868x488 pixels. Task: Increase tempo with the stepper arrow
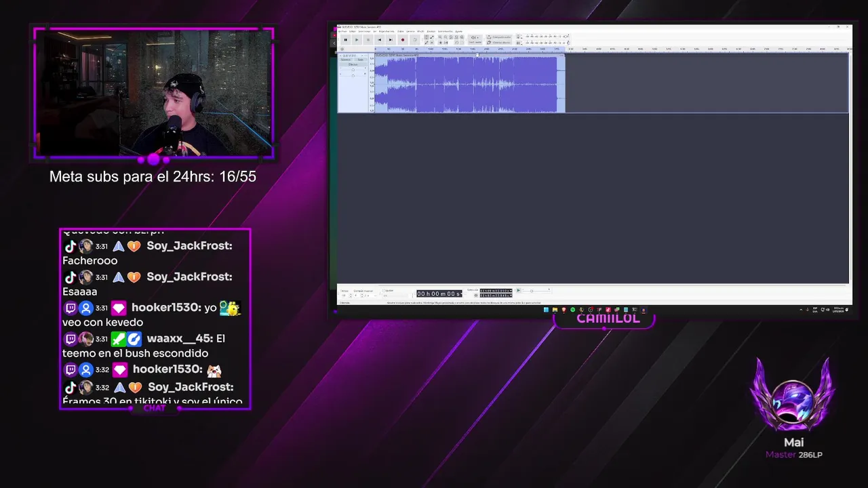pyautogui.click(x=351, y=294)
